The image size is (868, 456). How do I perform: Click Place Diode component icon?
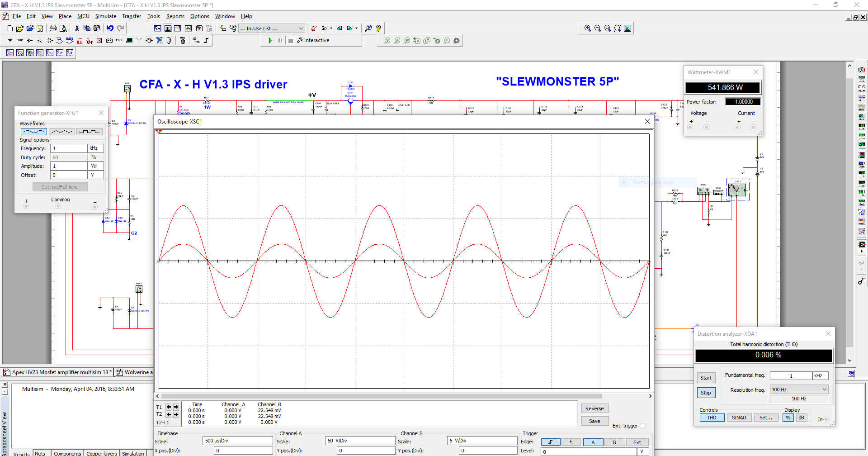click(x=30, y=40)
